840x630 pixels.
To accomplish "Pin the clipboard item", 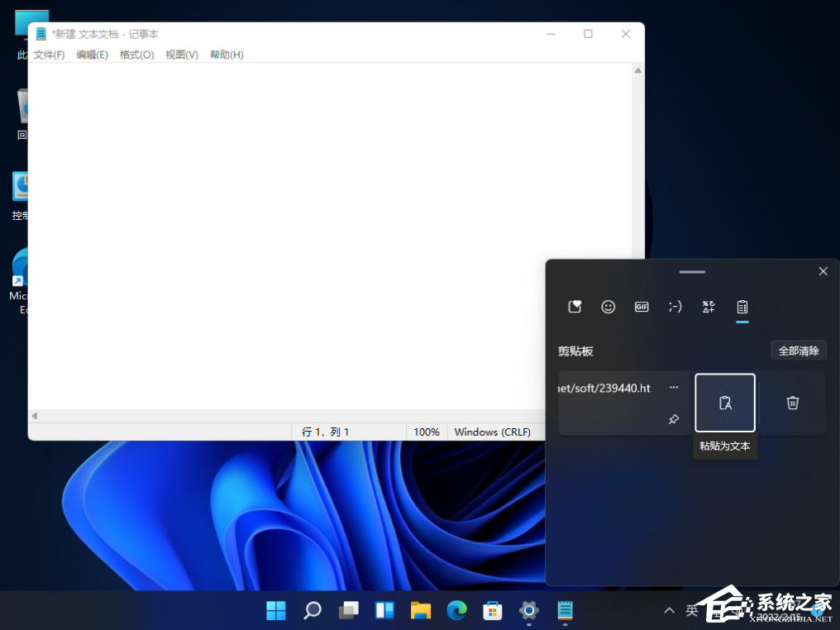I will pyautogui.click(x=674, y=419).
